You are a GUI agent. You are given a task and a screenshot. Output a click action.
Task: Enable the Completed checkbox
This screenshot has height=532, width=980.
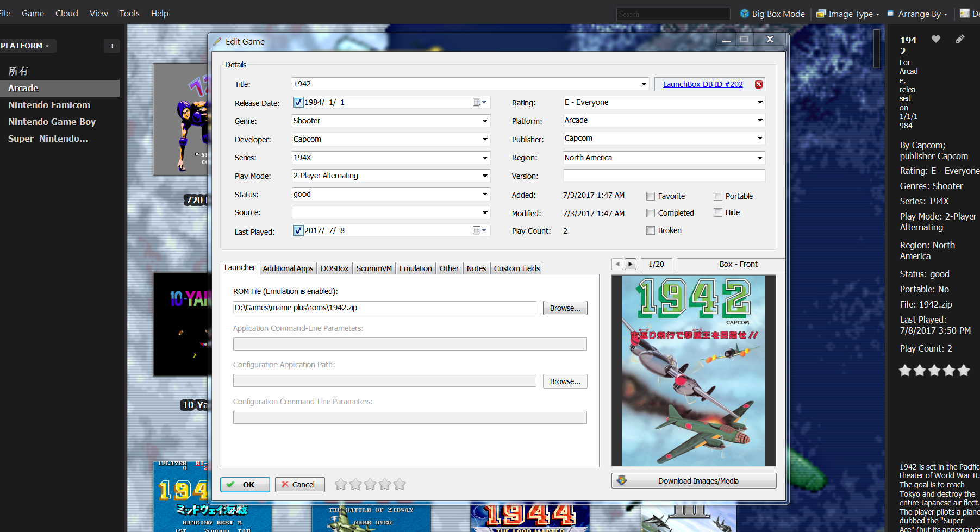click(651, 213)
